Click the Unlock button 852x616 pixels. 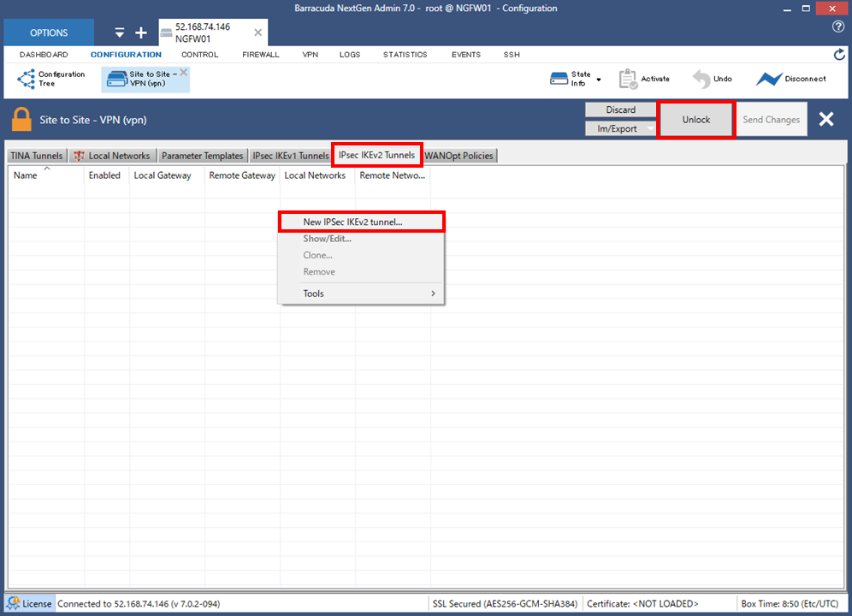(x=696, y=120)
